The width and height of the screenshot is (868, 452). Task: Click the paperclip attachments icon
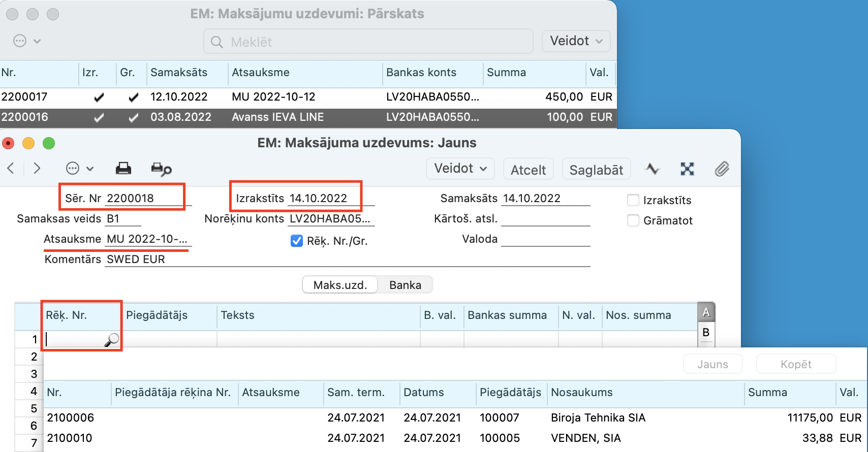coord(722,169)
